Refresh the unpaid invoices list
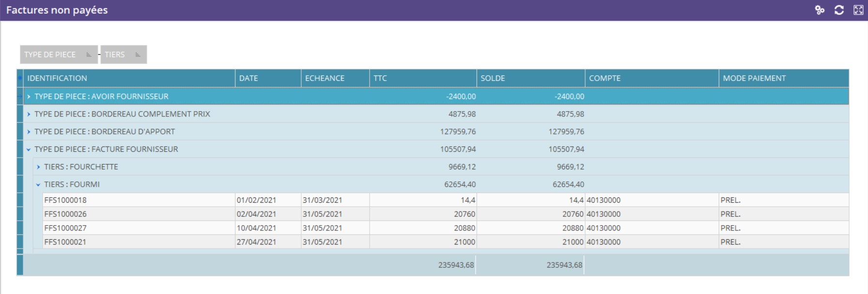 839,10
